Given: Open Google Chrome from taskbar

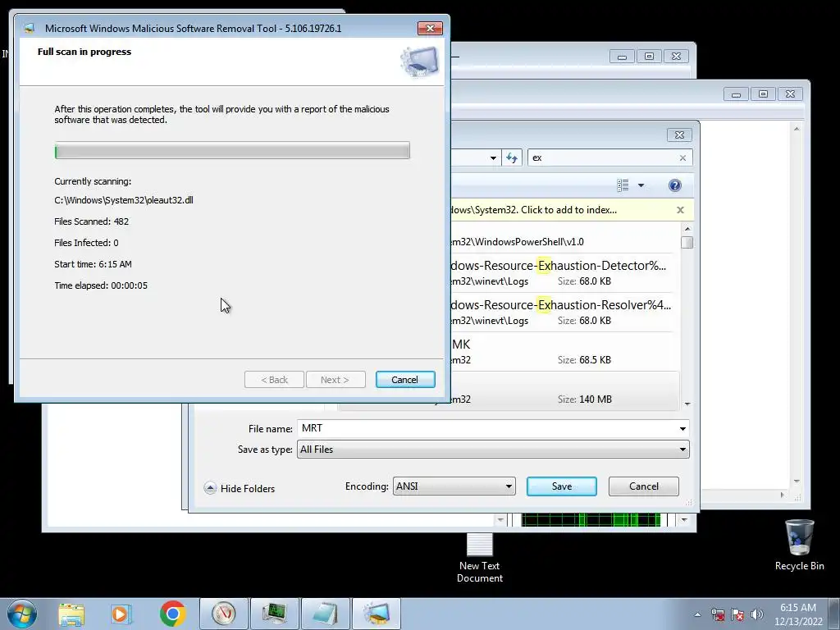Looking at the screenshot, I should (x=172, y=614).
